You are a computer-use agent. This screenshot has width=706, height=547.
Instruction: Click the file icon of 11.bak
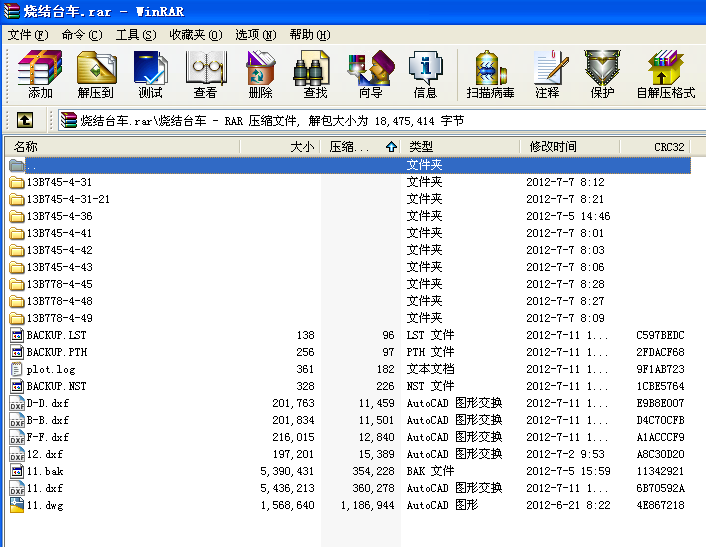coord(17,471)
